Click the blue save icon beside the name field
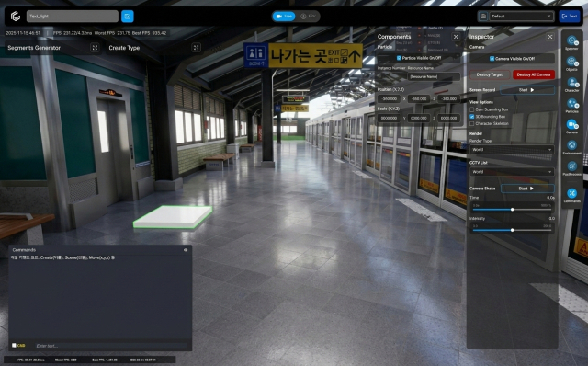Image resolution: width=588 pixels, height=366 pixels. [128, 17]
